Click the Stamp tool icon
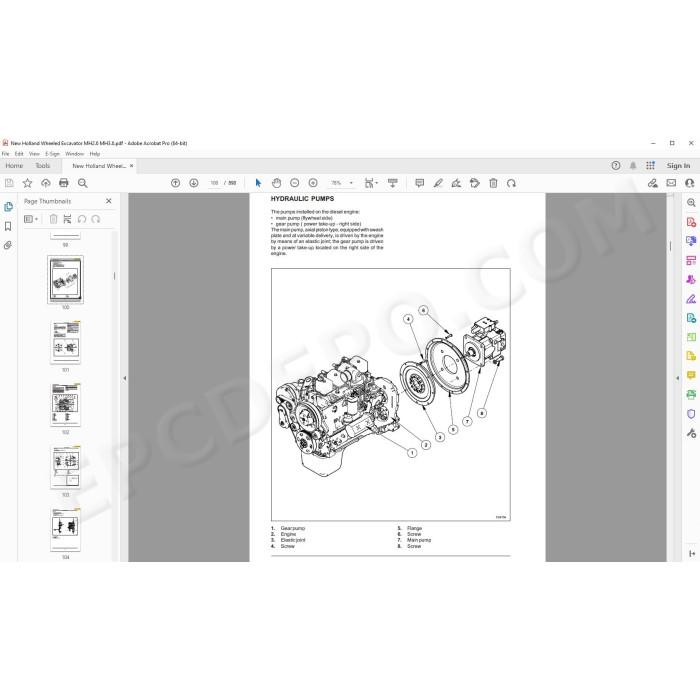The image size is (700, 700). 475,183
